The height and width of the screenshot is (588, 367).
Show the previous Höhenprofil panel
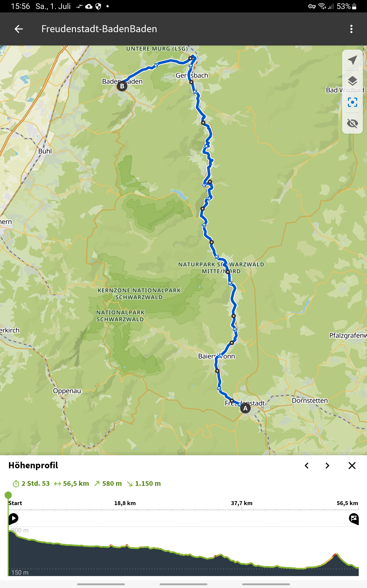[307, 466]
